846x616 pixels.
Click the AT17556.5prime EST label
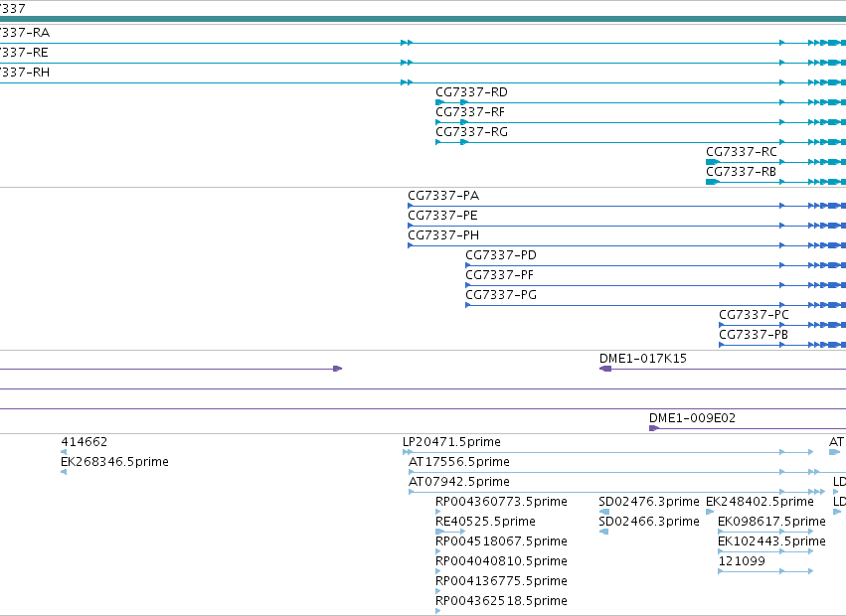(x=459, y=462)
